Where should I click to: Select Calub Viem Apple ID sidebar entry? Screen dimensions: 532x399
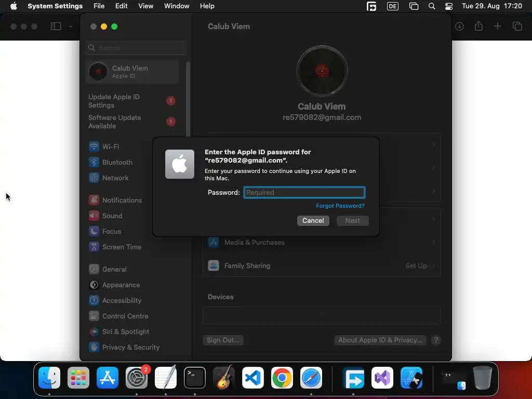pyautogui.click(x=132, y=72)
